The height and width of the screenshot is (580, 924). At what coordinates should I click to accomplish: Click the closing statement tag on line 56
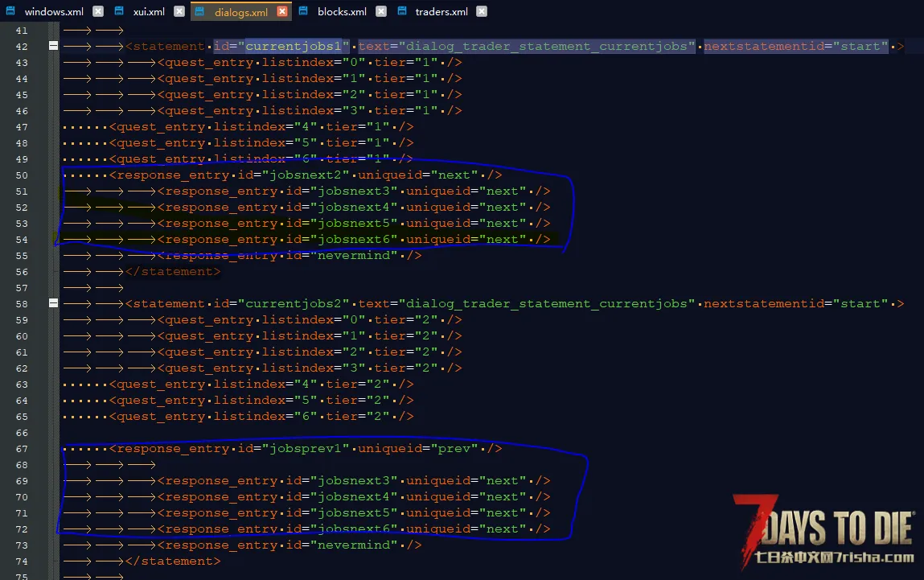pyautogui.click(x=172, y=272)
